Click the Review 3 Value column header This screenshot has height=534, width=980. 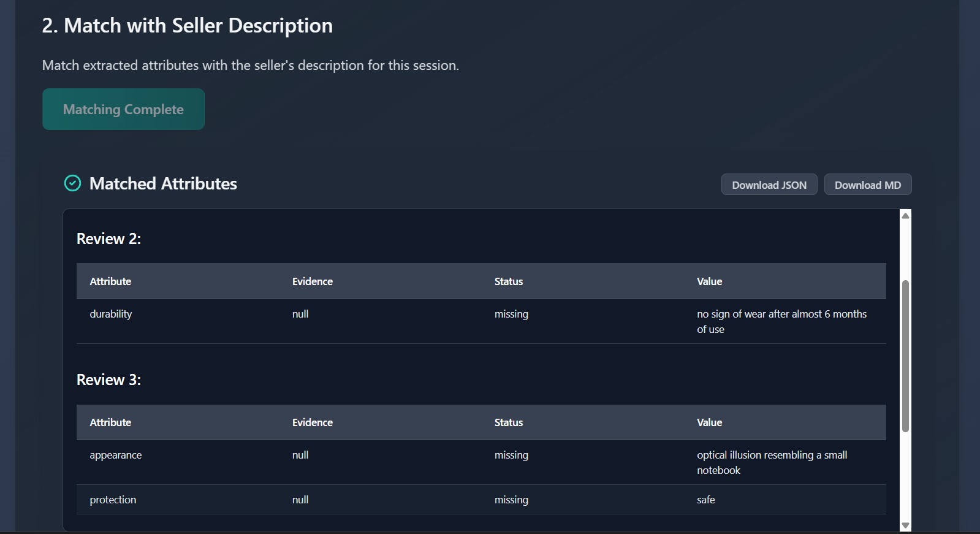[709, 422]
